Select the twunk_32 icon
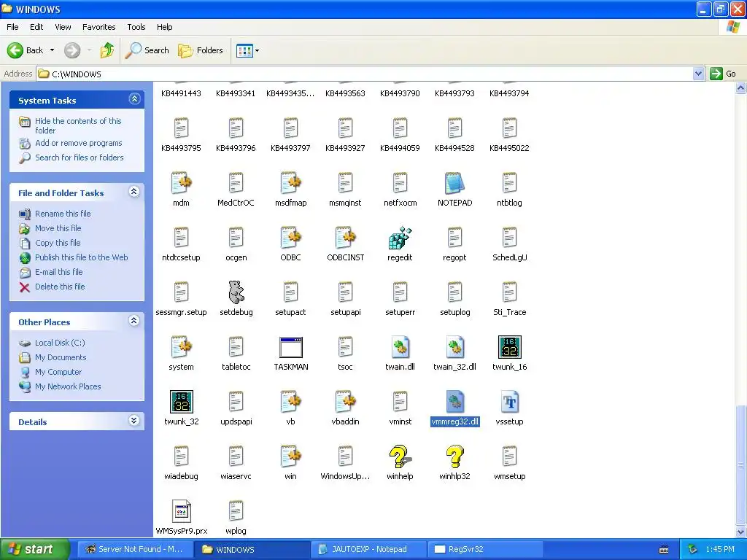Viewport: 747px width, 560px height. [181, 402]
